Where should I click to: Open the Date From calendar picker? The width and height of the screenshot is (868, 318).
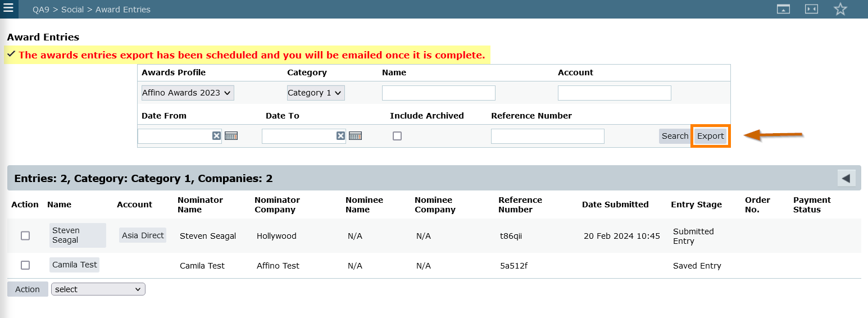231,136
